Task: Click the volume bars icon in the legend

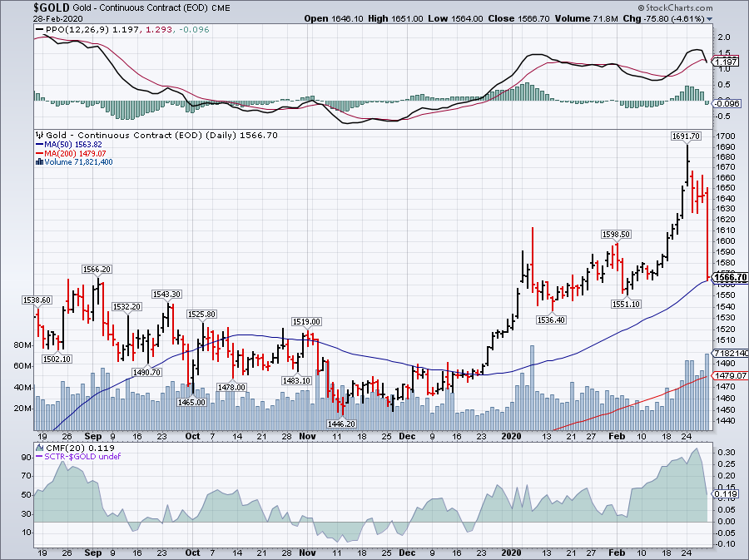Action: [40, 162]
